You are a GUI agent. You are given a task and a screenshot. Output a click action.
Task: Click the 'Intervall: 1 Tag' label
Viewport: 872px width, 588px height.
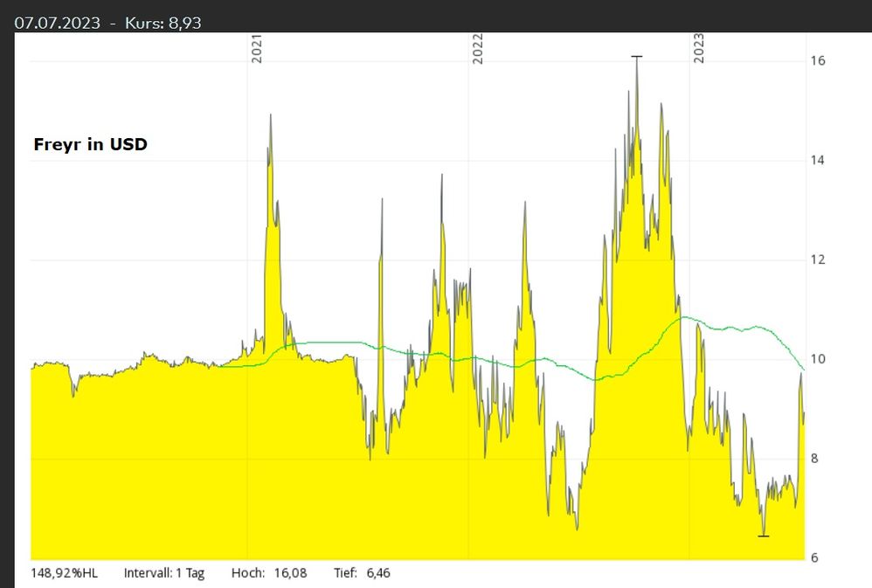click(163, 573)
